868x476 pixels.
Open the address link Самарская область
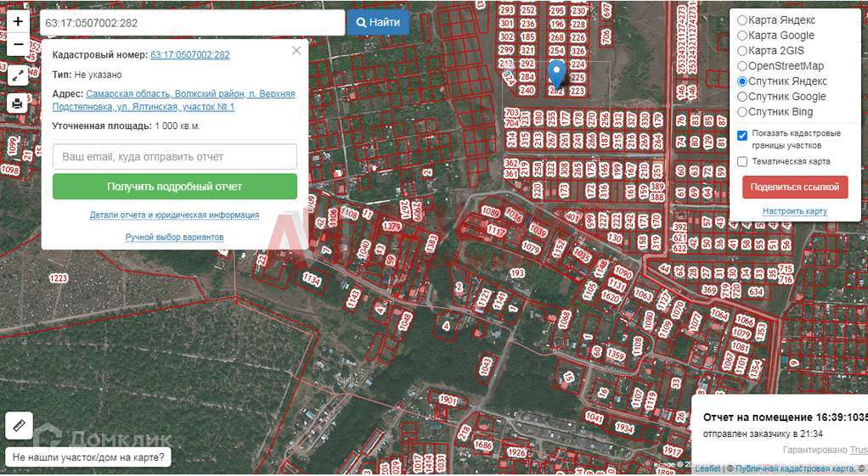click(x=174, y=100)
